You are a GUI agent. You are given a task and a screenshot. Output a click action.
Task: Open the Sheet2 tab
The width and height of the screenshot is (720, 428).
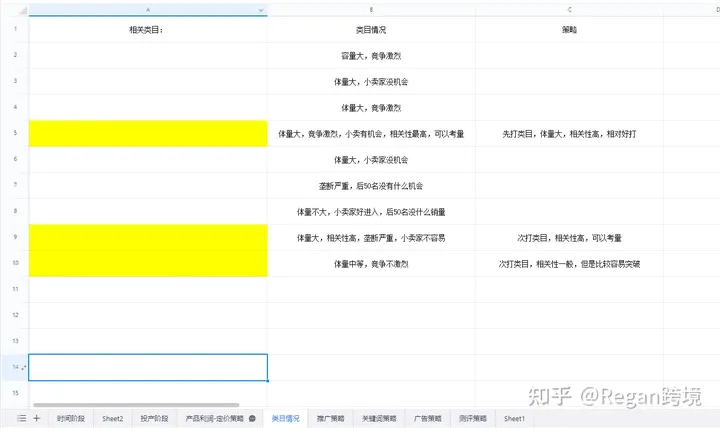coord(113,419)
